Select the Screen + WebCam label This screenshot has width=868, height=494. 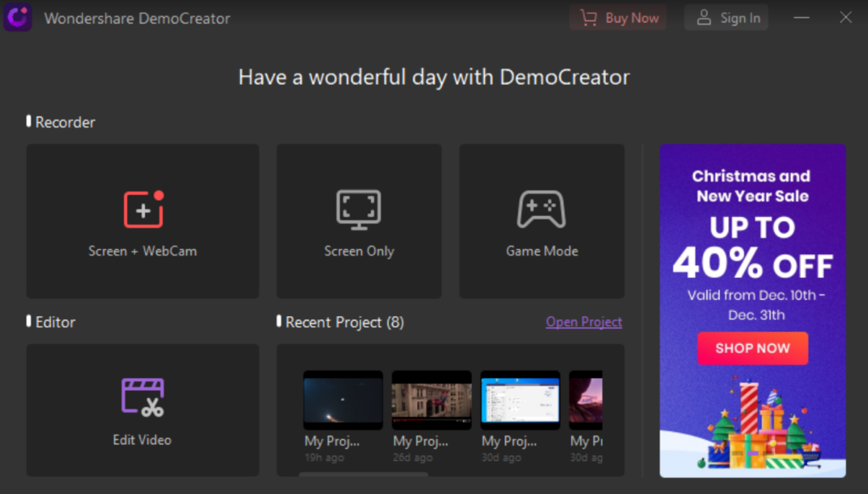coord(142,251)
